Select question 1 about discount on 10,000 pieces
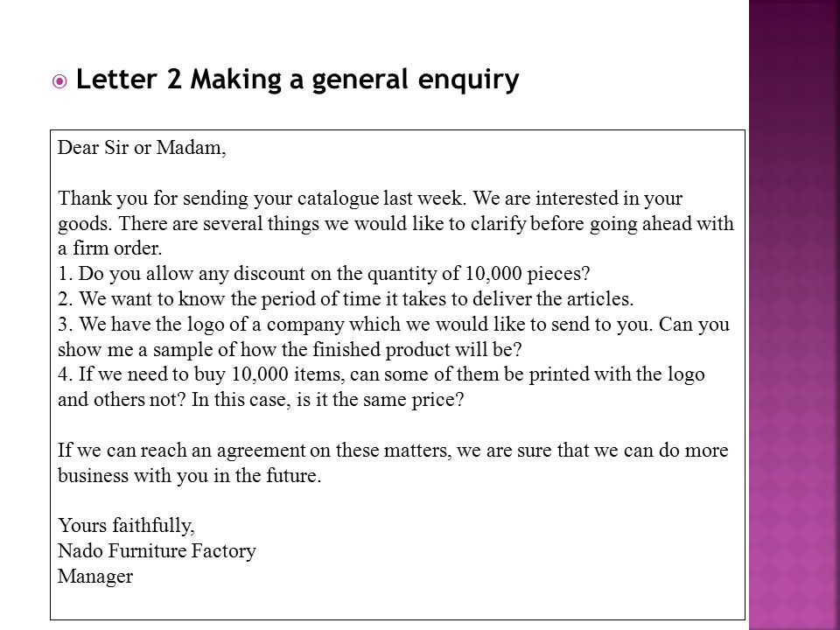This screenshot has width=840, height=630. (x=324, y=274)
